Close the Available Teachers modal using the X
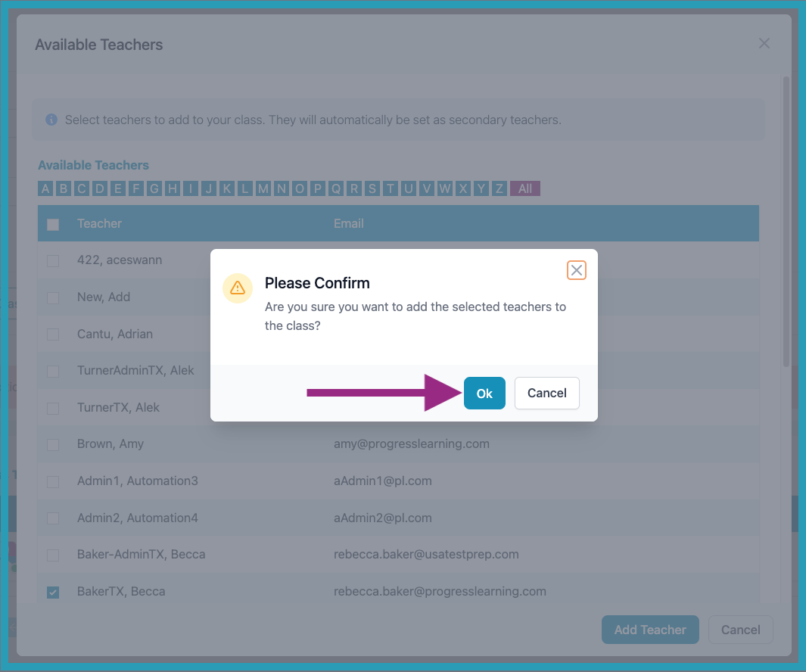 764,44
